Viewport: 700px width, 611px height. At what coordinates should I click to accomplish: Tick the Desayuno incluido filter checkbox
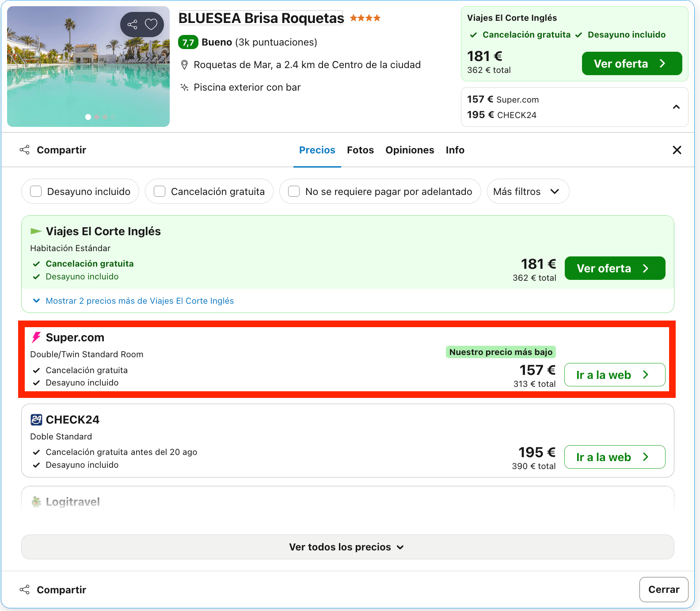36,191
